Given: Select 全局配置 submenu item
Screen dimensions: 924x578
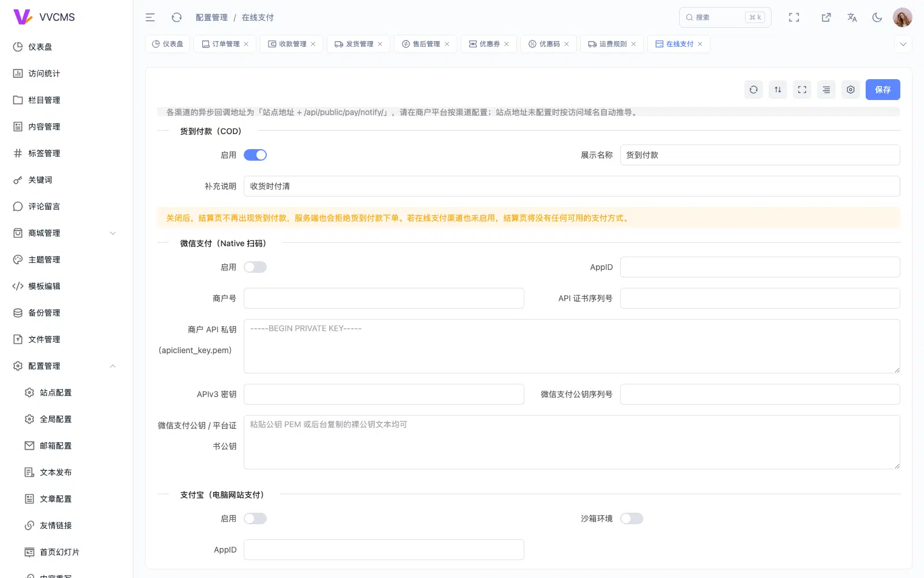Looking at the screenshot, I should point(66,419).
